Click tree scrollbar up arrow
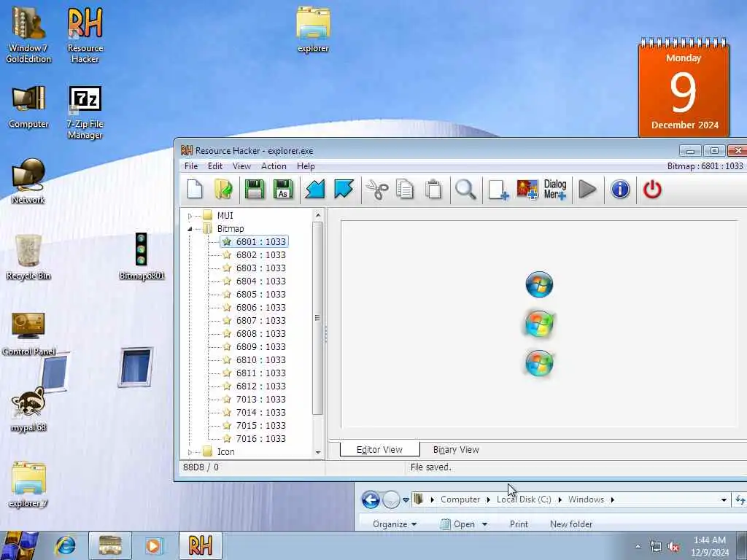The width and height of the screenshot is (747, 560). point(318,215)
